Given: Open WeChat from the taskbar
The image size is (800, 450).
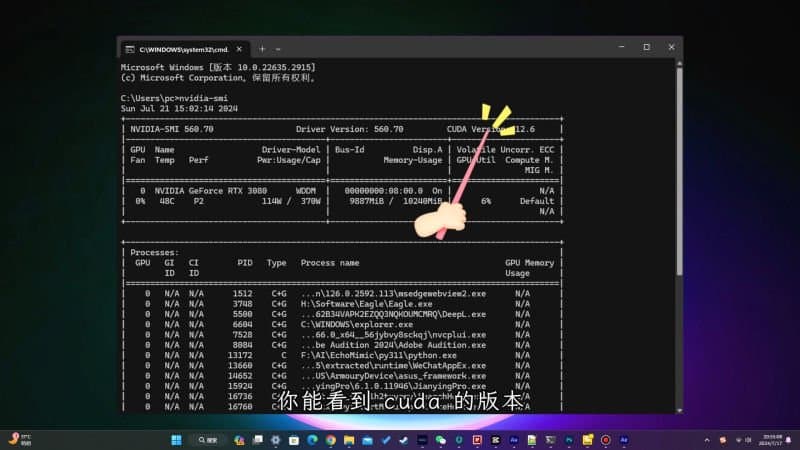Looking at the screenshot, I should coord(441,440).
